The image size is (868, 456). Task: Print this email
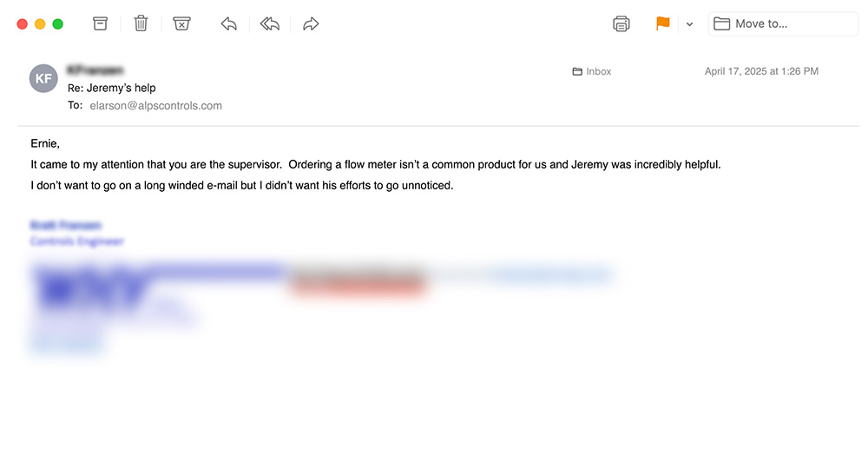click(x=621, y=24)
